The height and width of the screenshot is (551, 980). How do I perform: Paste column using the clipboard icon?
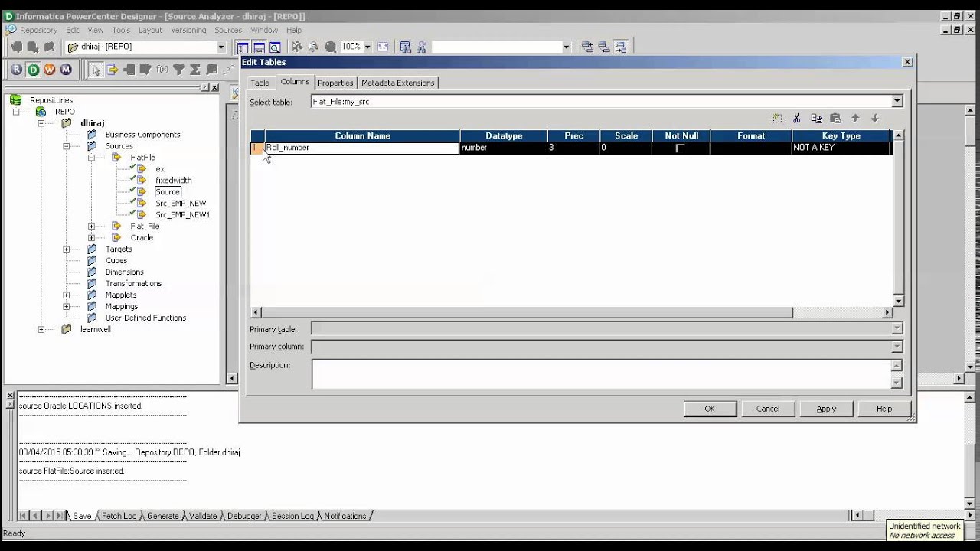835,119
